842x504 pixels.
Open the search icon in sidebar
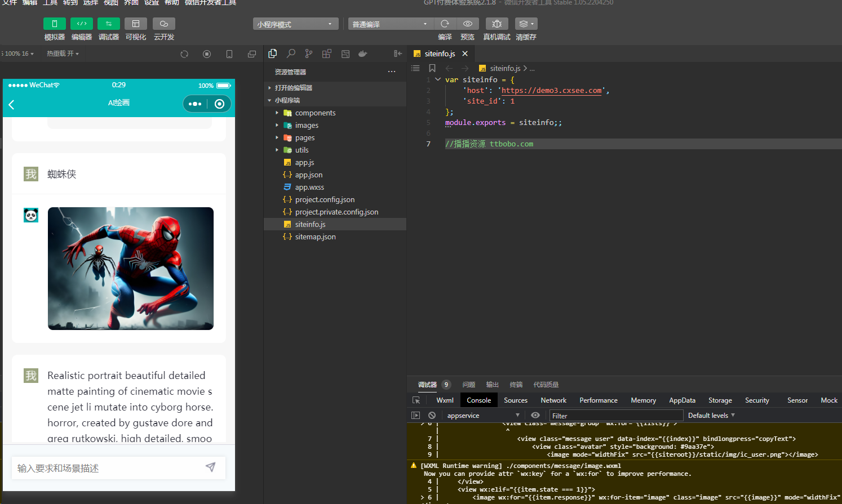[291, 53]
